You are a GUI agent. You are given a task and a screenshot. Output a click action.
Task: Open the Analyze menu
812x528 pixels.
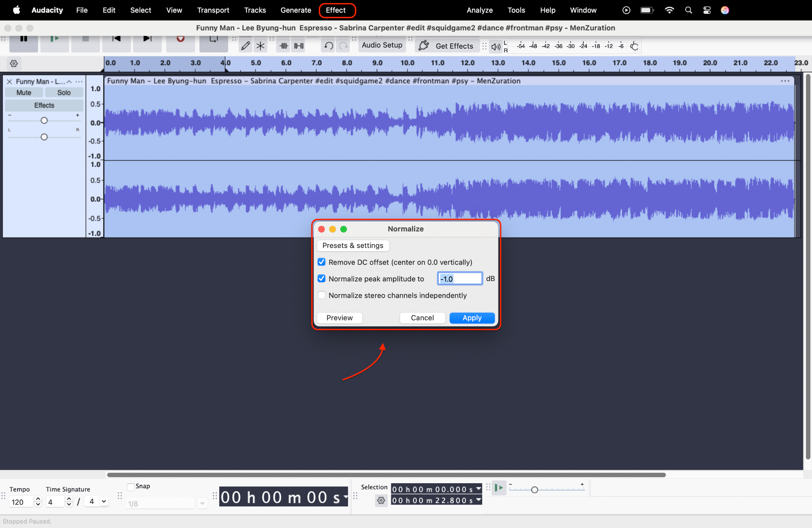coord(479,10)
